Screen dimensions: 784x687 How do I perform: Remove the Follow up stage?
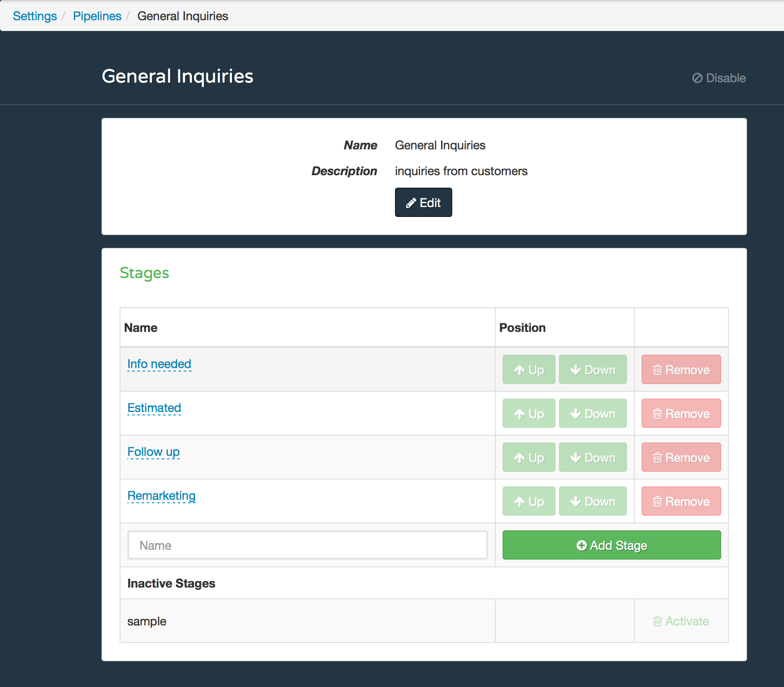click(x=681, y=457)
